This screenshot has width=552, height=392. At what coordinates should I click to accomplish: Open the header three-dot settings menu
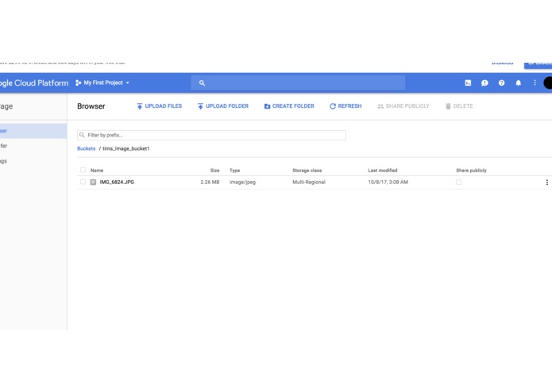pos(535,83)
